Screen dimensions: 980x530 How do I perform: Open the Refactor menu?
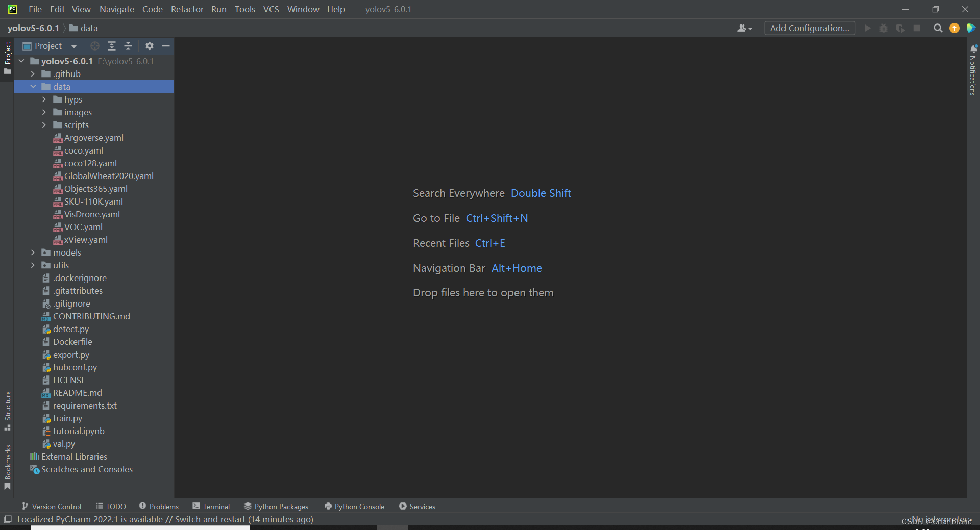[x=187, y=9]
